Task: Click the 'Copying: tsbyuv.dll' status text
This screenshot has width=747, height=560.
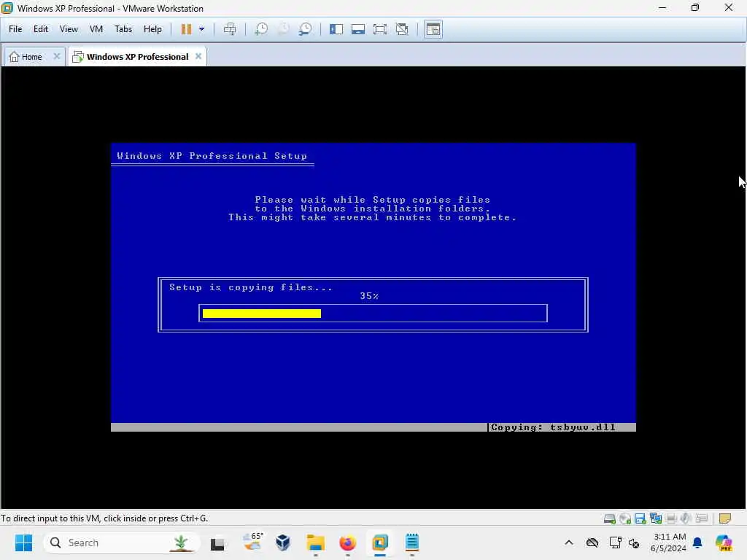Action: click(x=553, y=427)
